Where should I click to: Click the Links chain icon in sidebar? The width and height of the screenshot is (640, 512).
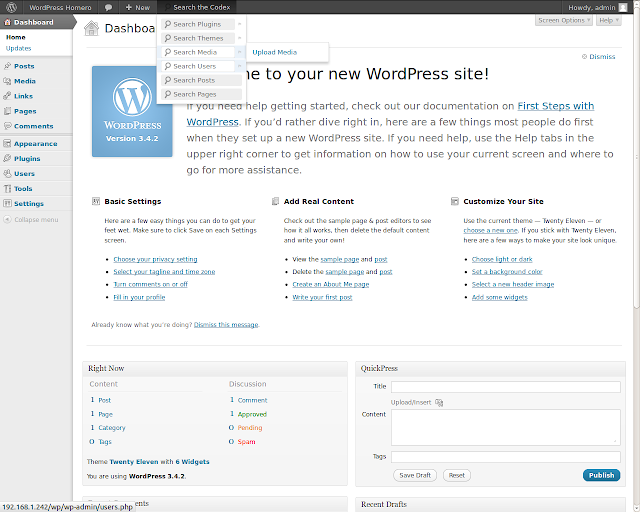pyautogui.click(x=7, y=96)
